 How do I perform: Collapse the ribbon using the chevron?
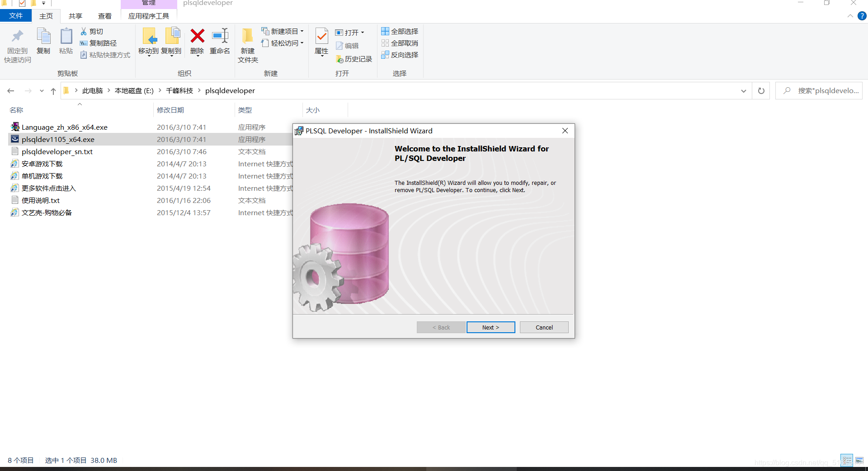point(850,16)
